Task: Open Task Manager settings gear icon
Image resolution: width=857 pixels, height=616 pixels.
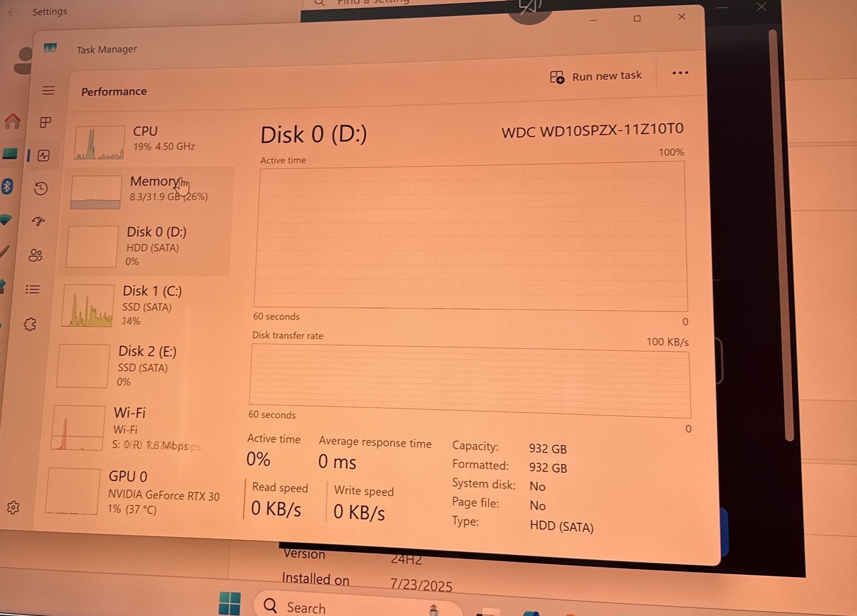Action: coord(13,507)
